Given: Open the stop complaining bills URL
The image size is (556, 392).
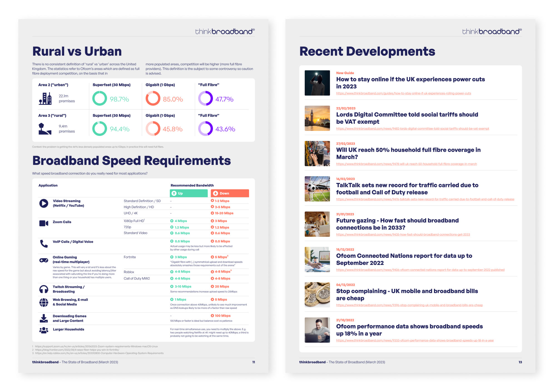Looking at the screenshot, I should click(x=409, y=305).
